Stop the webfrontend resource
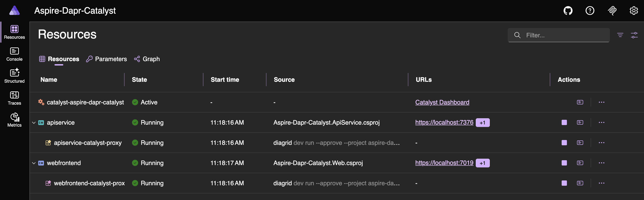Screen dimensions: 644x200 pos(564,163)
